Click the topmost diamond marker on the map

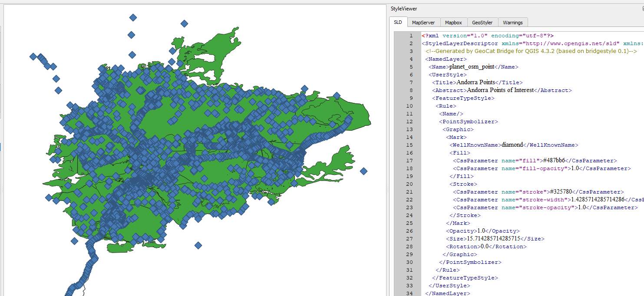click(133, 17)
